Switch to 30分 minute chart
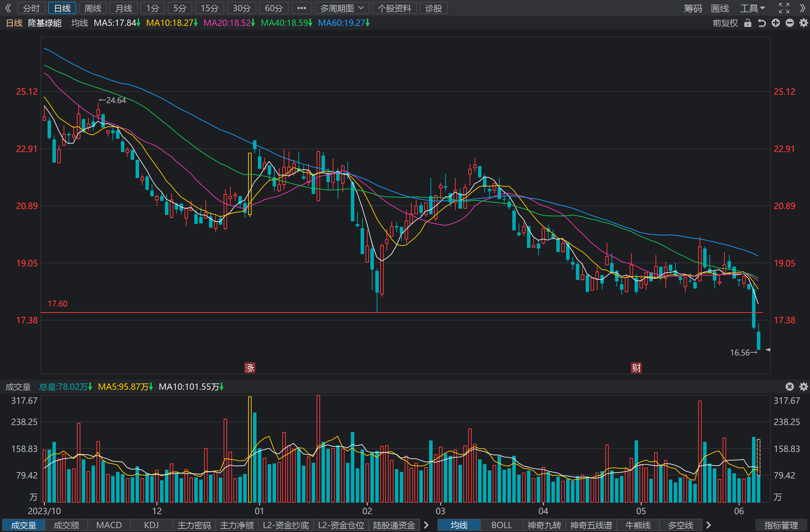This screenshot has width=810, height=532. coord(242,8)
